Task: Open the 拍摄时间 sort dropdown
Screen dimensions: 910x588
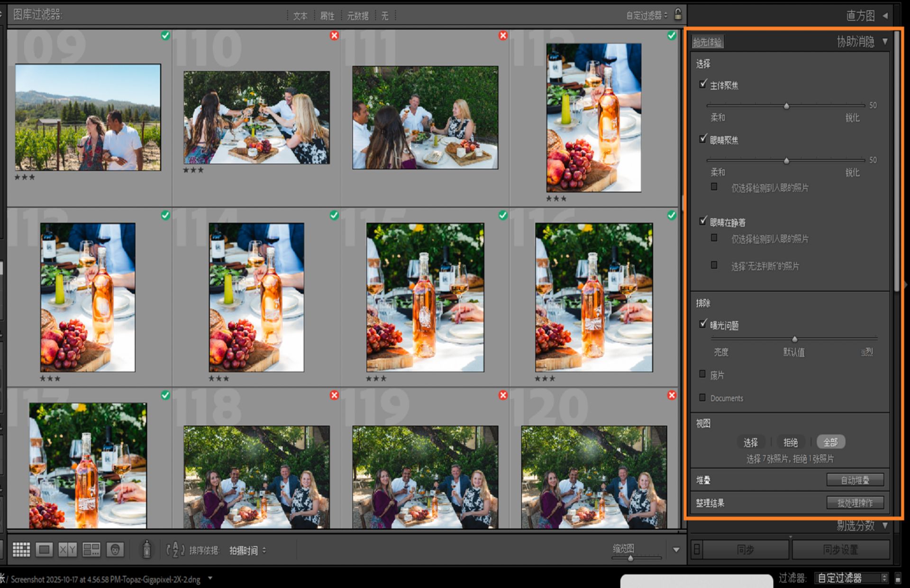Action: 247,550
